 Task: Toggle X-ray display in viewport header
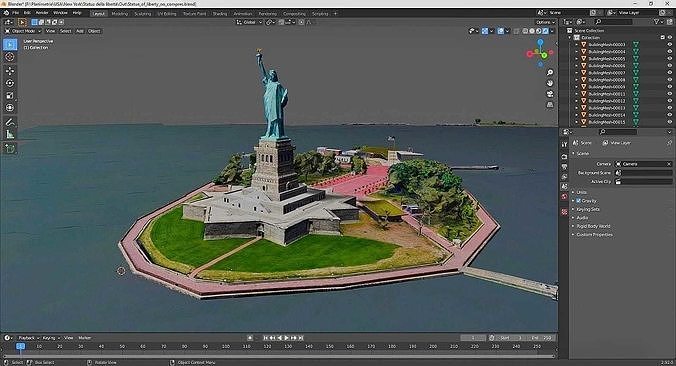[x=516, y=31]
